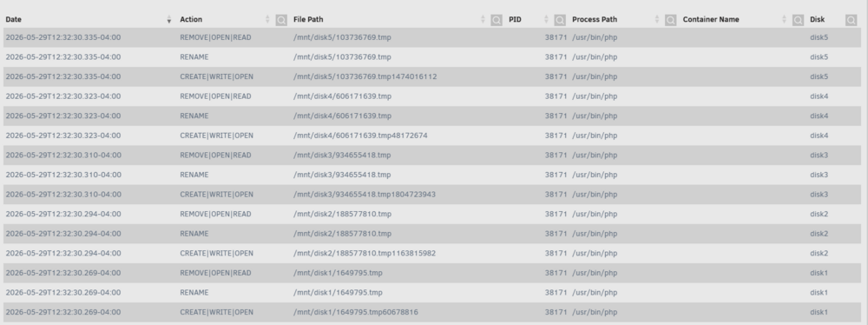Viewport: 868px width, 325px height.
Task: Open the Action column search icon
Action: click(281, 20)
